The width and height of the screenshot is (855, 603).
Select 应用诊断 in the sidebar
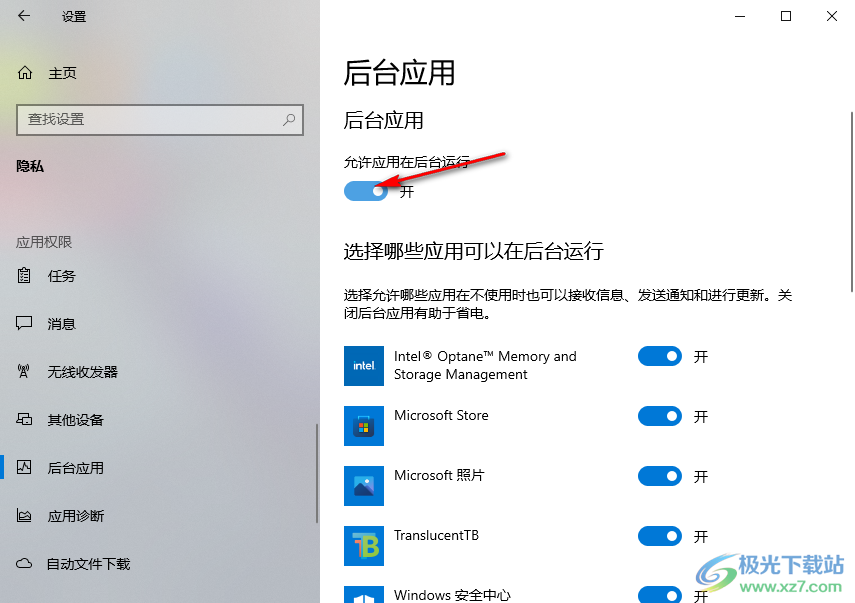(x=76, y=516)
